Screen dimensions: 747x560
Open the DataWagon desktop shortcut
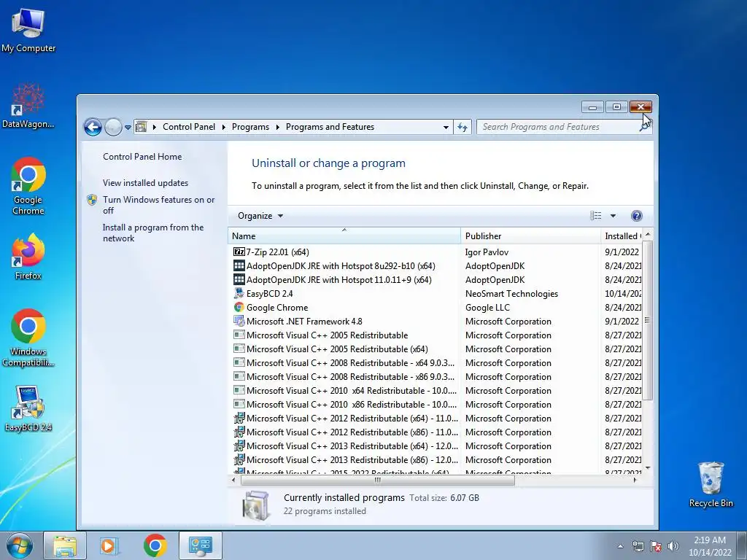tap(28, 106)
